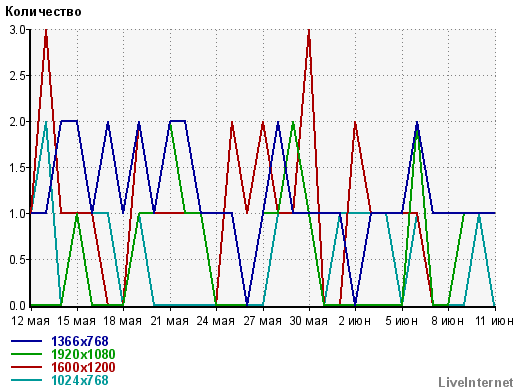Click the red 1600x1200 legend line swatch
Viewport: 520px width, 392px height.
(26, 367)
